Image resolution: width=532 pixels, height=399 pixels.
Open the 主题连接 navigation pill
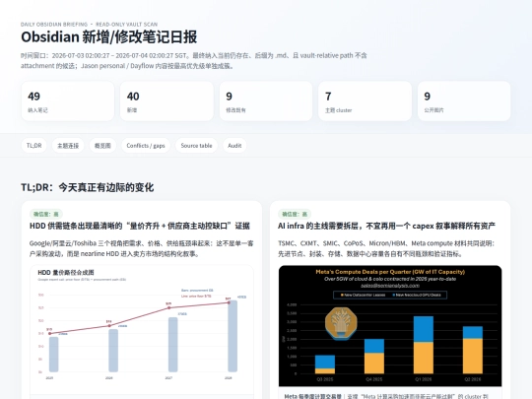coord(68,146)
